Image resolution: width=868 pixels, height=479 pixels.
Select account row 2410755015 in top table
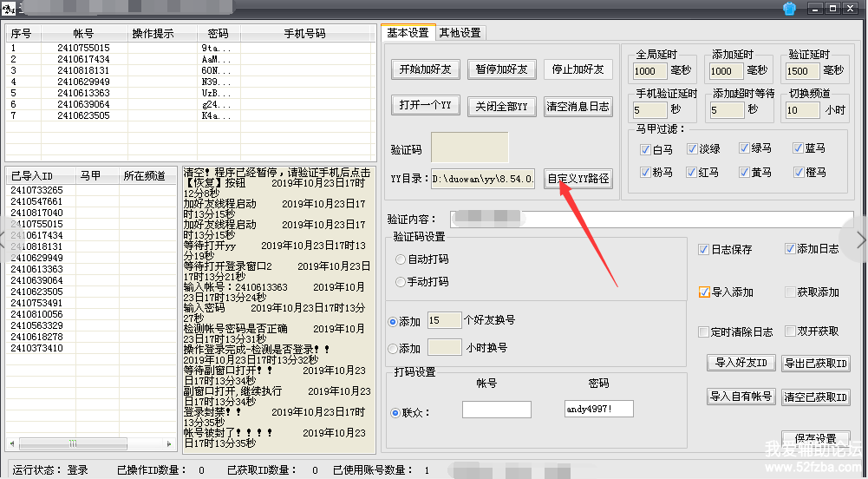[x=190, y=49]
